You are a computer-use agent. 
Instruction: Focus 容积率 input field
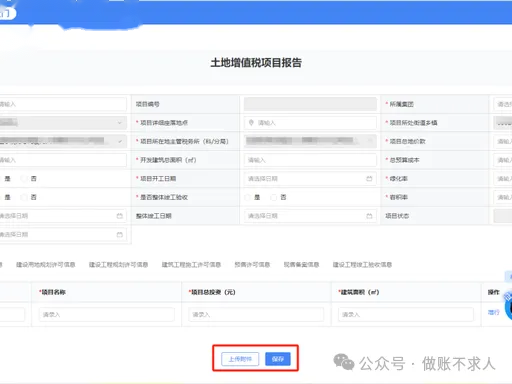[x=503, y=197]
